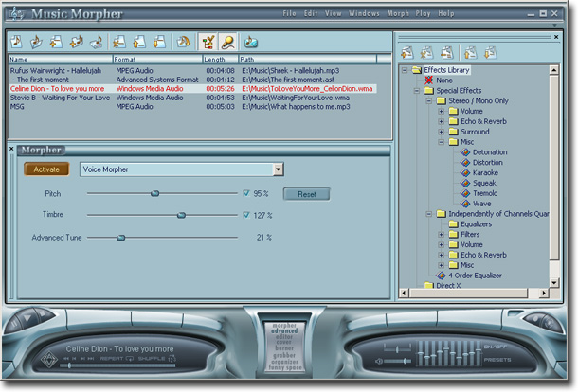
Task: Open the Help menu
Action: tap(446, 13)
